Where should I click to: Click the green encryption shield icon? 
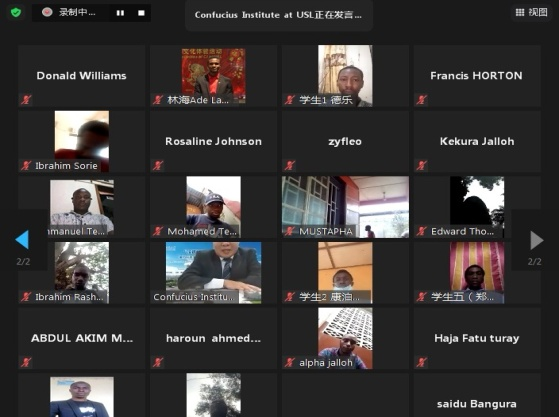16,13
